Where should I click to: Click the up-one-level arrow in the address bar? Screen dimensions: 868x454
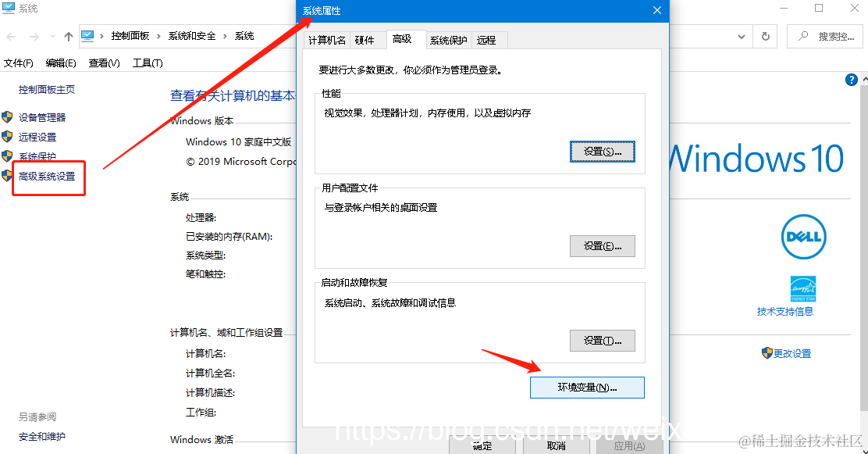(69, 36)
